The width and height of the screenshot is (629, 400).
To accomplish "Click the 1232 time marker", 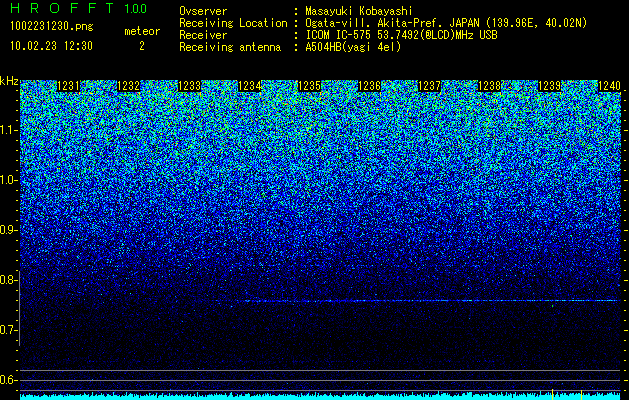I will [128, 86].
